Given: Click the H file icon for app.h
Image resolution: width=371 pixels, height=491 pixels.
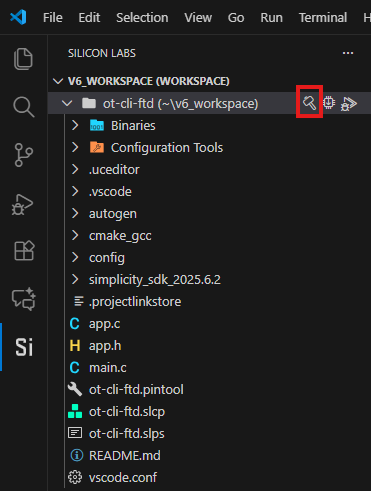Looking at the screenshot, I should (75, 346).
